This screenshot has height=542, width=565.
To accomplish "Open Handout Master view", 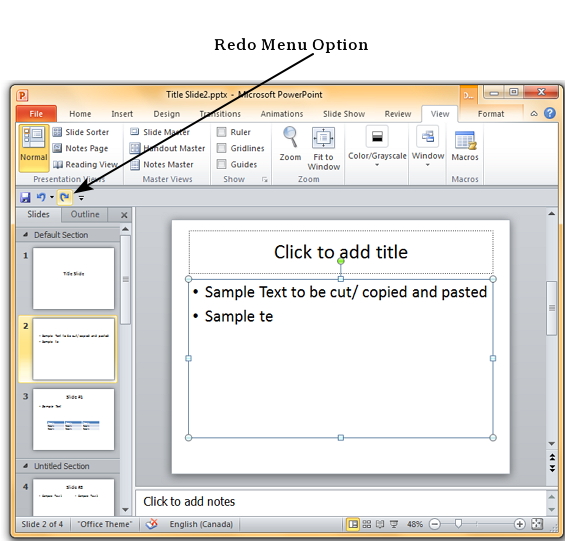I will click(167, 148).
